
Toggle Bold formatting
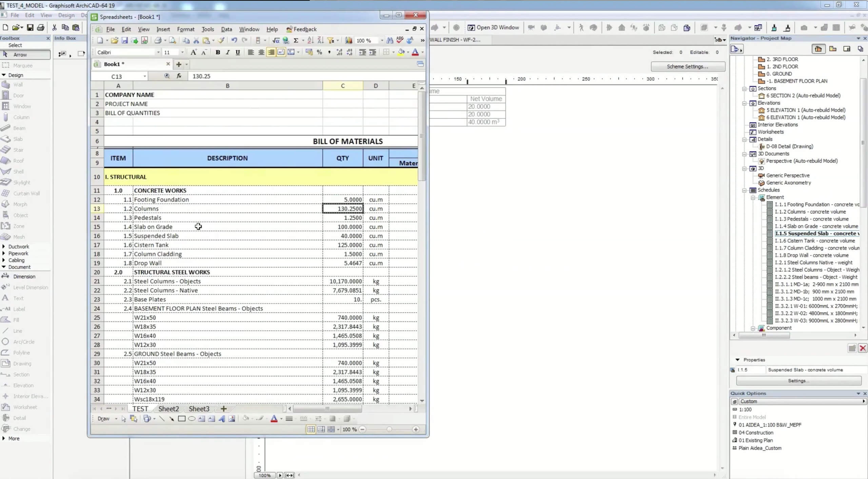218,52
